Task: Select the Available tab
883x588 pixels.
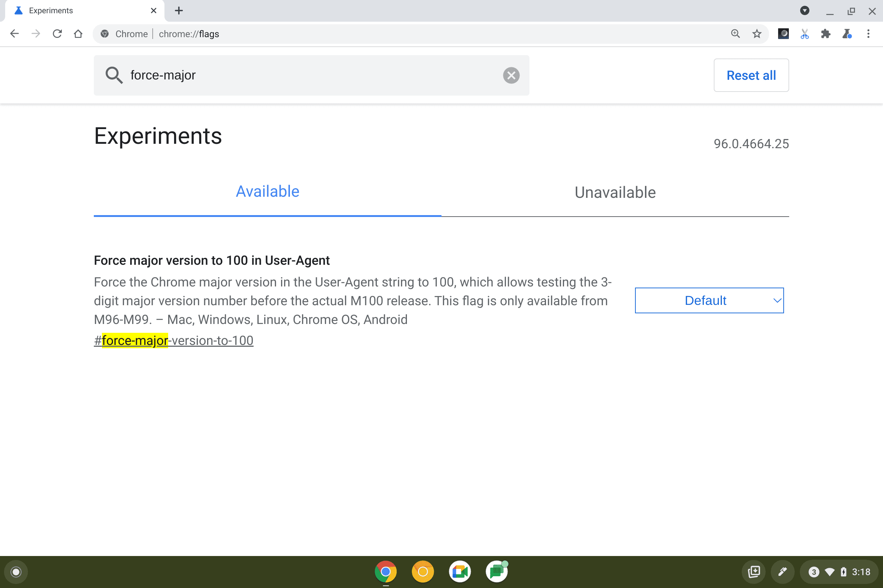Action: coord(267,192)
